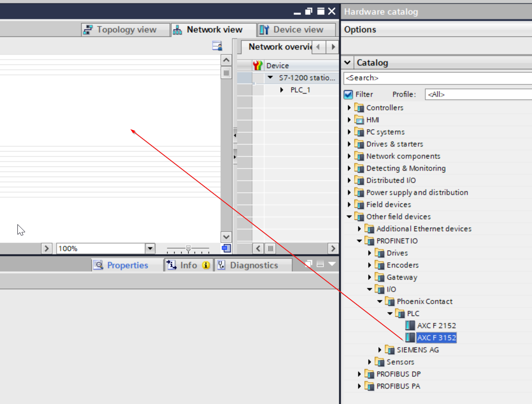Expand the HMI folder
The width and height of the screenshot is (532, 404).
(x=349, y=120)
